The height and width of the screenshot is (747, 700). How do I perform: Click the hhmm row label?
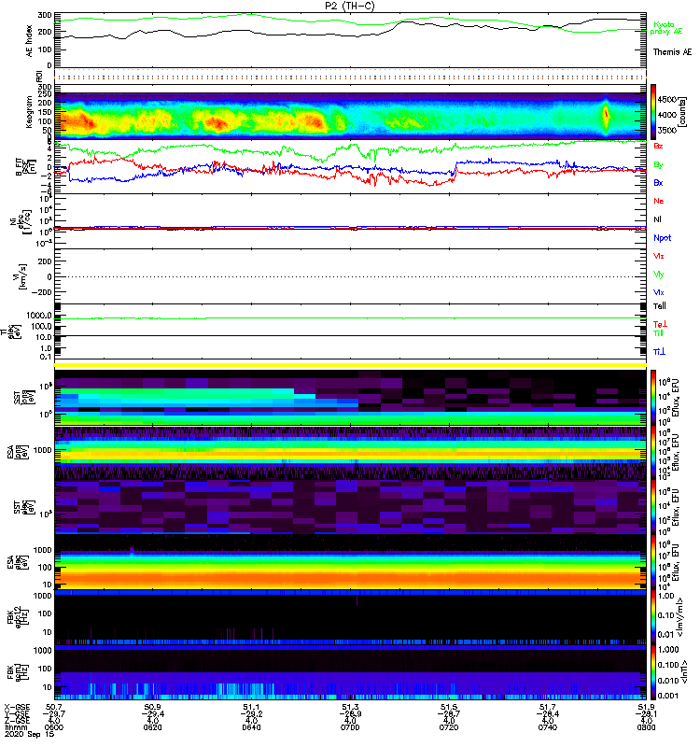[16, 727]
